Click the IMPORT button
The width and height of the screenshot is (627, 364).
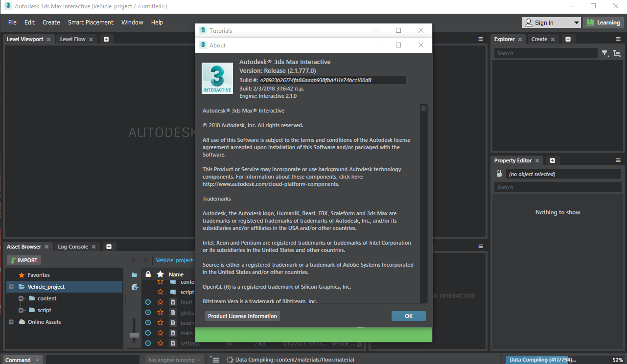tap(24, 260)
